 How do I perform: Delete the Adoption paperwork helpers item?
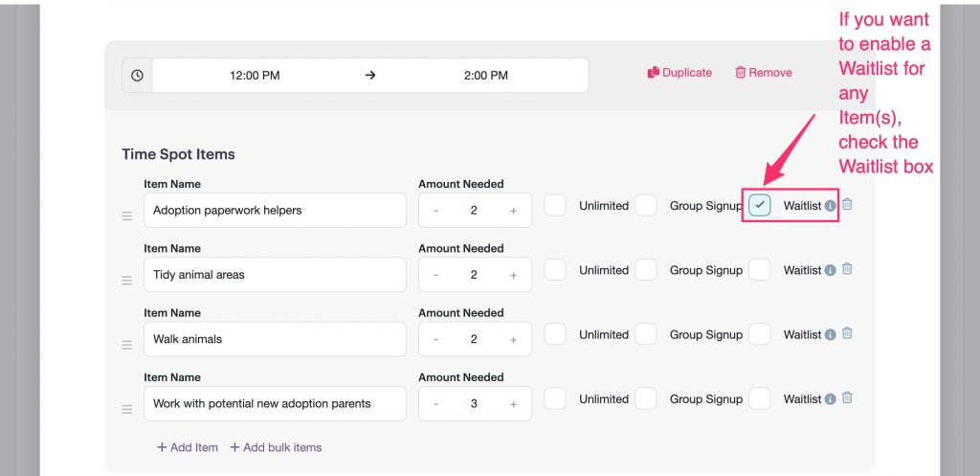(847, 204)
